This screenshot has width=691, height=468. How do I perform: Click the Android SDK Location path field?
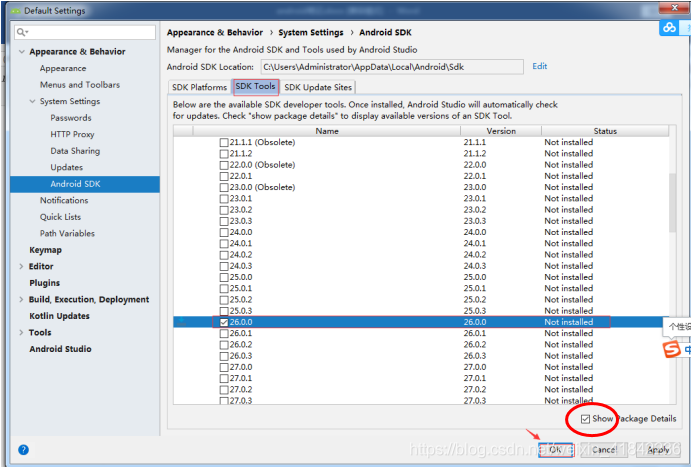click(392, 67)
